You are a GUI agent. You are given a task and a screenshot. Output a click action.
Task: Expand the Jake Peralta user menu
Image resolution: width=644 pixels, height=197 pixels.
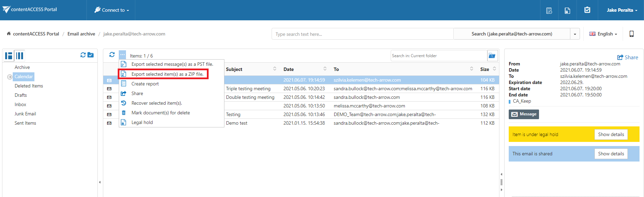[x=622, y=10]
